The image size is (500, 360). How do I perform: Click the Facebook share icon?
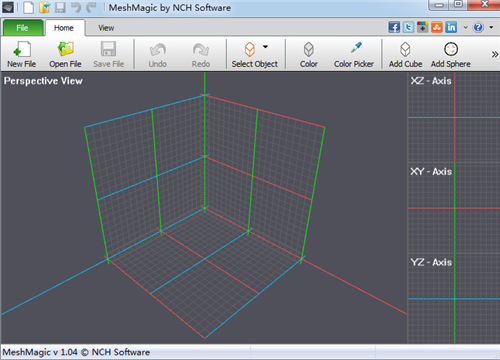coord(394,27)
